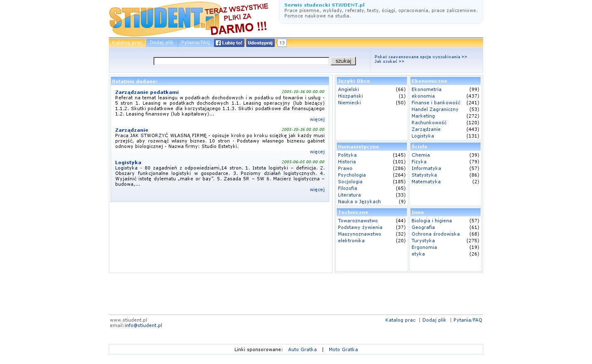Click 'więcej' under the Logistyka entry
Screen dimensions: 592x364
coord(317,189)
